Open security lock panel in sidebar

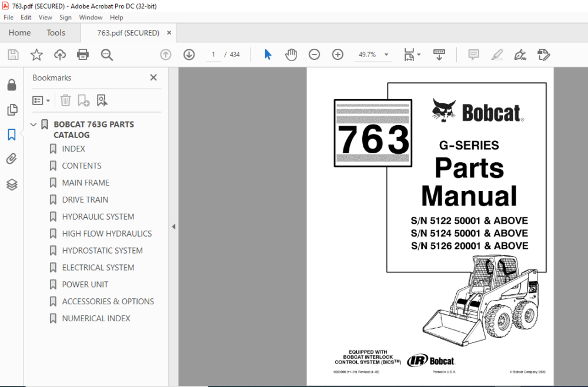point(12,85)
